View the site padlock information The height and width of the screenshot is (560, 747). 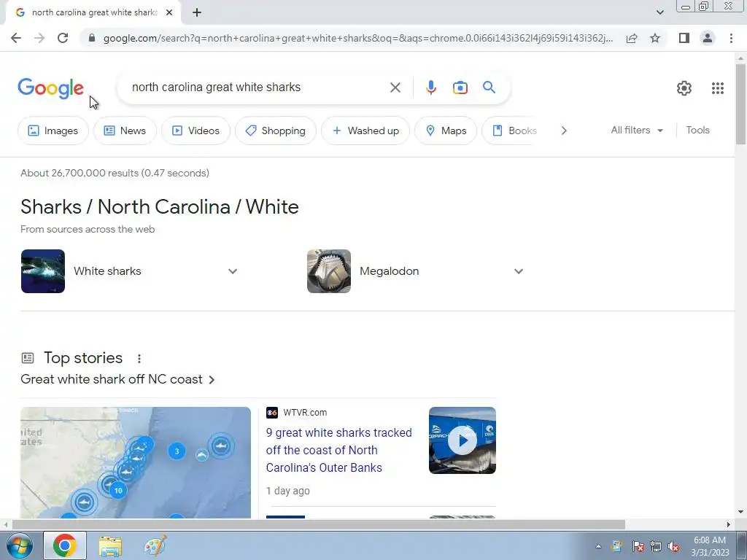[x=92, y=38]
